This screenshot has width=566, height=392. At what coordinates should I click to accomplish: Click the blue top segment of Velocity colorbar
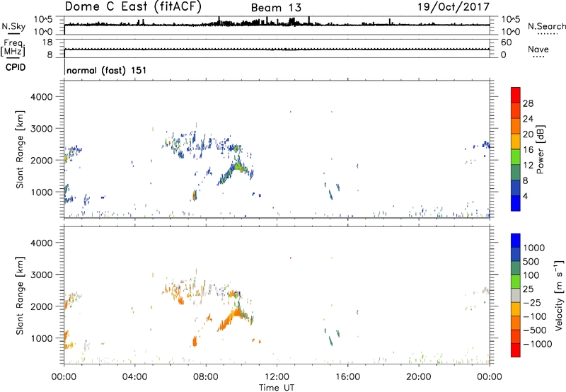516,241
